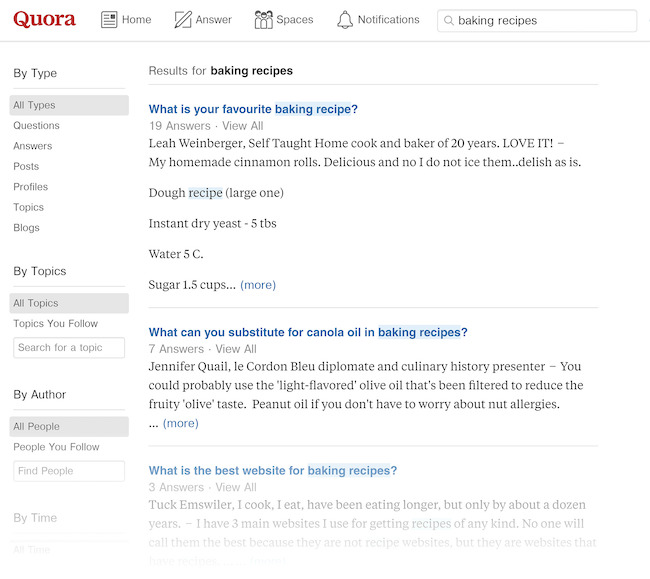Screen dimensions: 650x579
Task: Filter results by Profiles
Action: (30, 187)
